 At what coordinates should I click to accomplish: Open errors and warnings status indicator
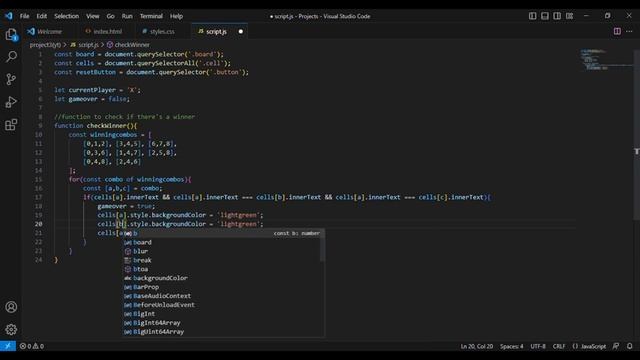click(x=32, y=346)
